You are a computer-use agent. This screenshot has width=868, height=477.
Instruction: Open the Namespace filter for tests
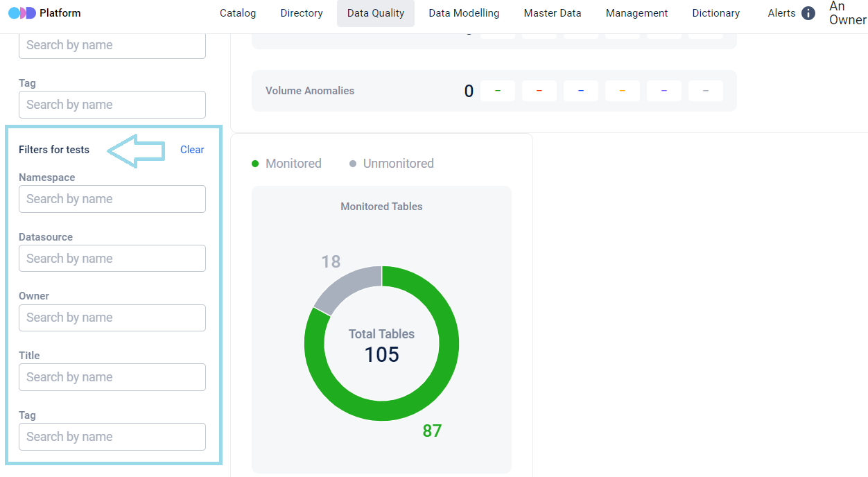click(x=112, y=199)
